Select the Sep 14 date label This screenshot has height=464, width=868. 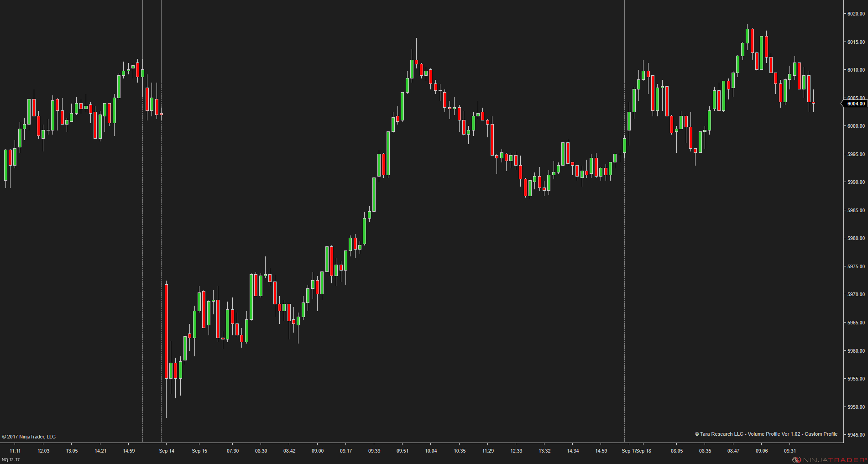167,451
